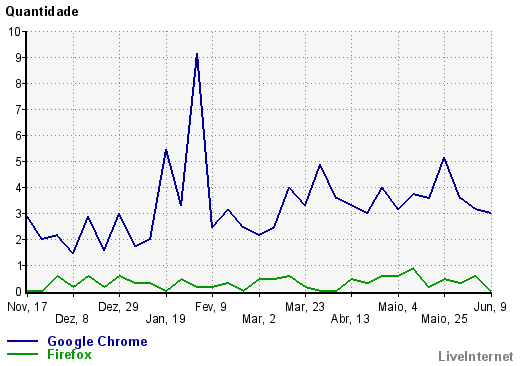Screen dimensions: 520x366
Task: Click the 5 value on y-axis
Action: pos(18,162)
